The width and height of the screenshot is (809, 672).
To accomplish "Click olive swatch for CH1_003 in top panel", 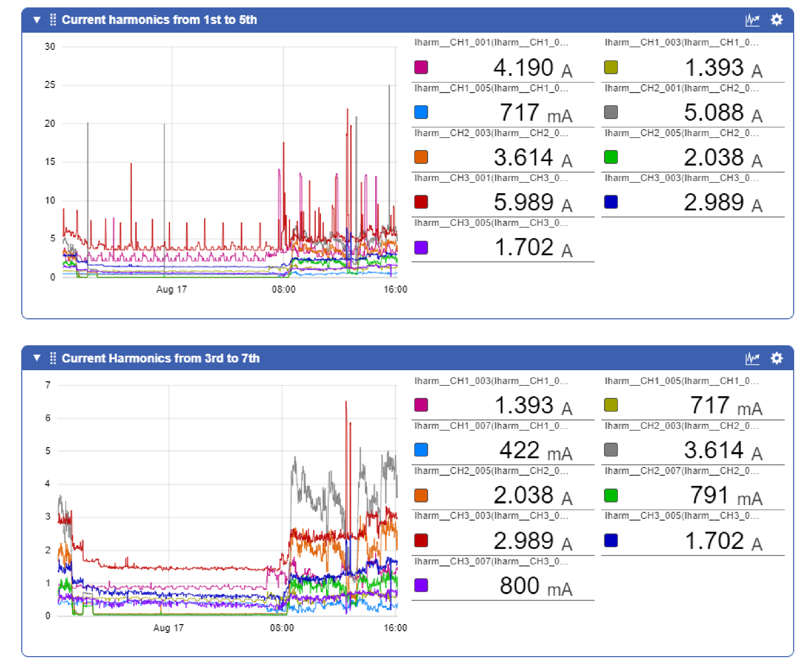I will tap(611, 67).
